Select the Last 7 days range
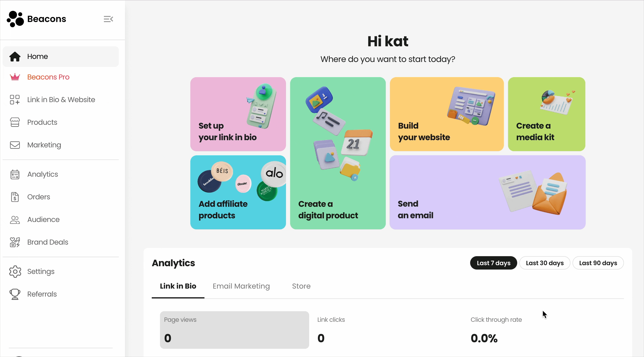644x357 pixels. (x=494, y=263)
